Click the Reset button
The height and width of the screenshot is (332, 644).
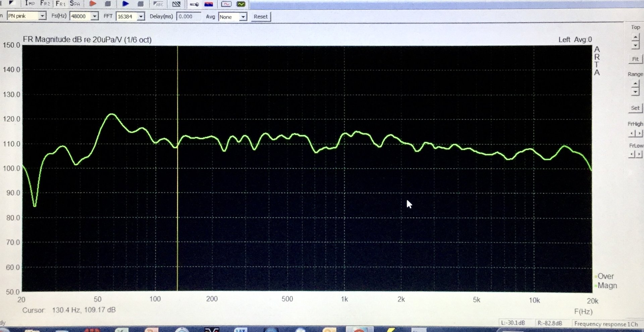click(x=261, y=17)
